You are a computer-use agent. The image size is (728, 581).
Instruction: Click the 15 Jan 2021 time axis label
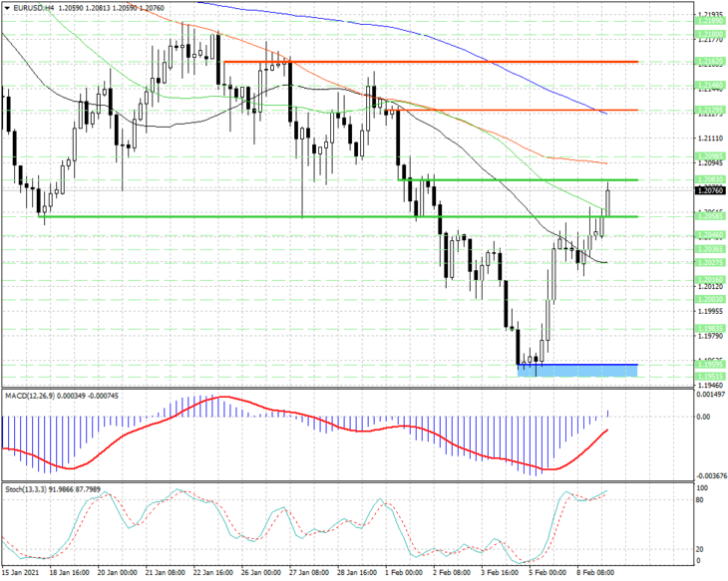coord(20,572)
